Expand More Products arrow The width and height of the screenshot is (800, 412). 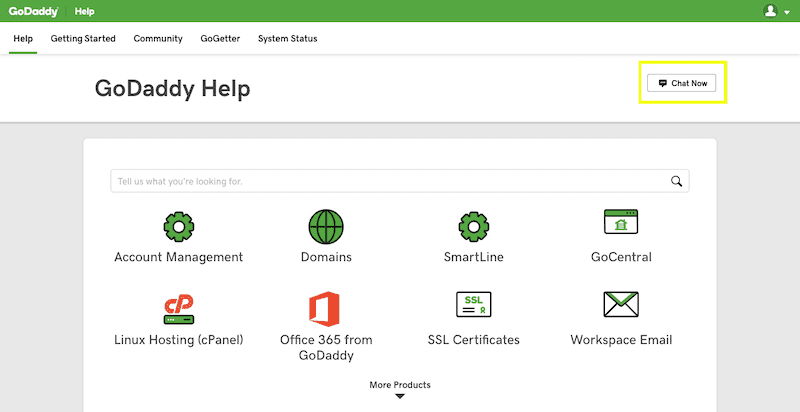(400, 396)
